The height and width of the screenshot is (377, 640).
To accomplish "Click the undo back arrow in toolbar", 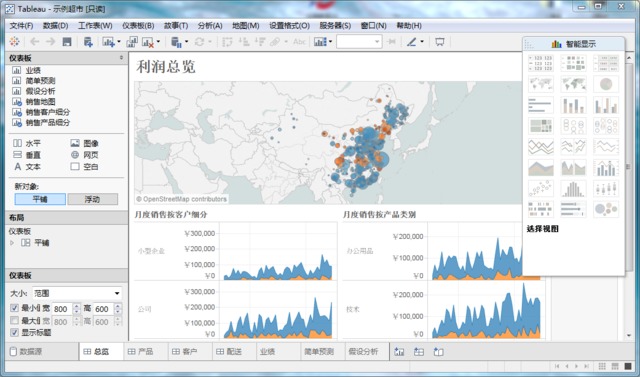I will click(x=35, y=42).
